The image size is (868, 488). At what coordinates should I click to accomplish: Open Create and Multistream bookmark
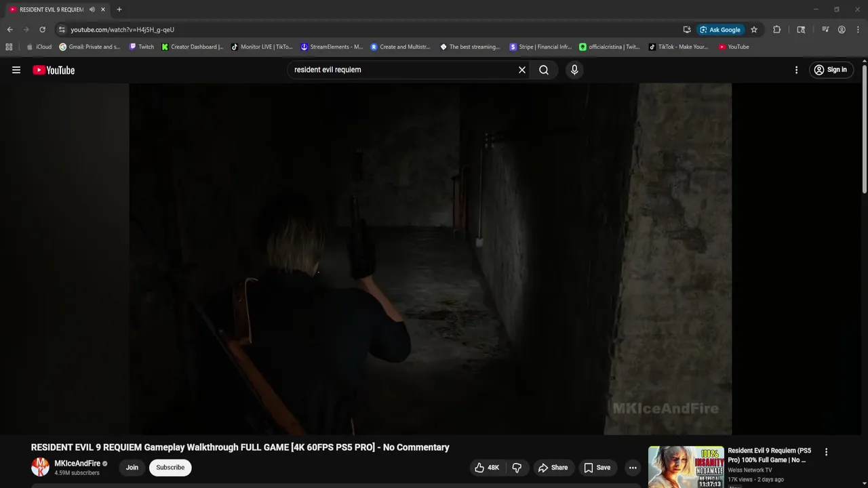point(400,47)
